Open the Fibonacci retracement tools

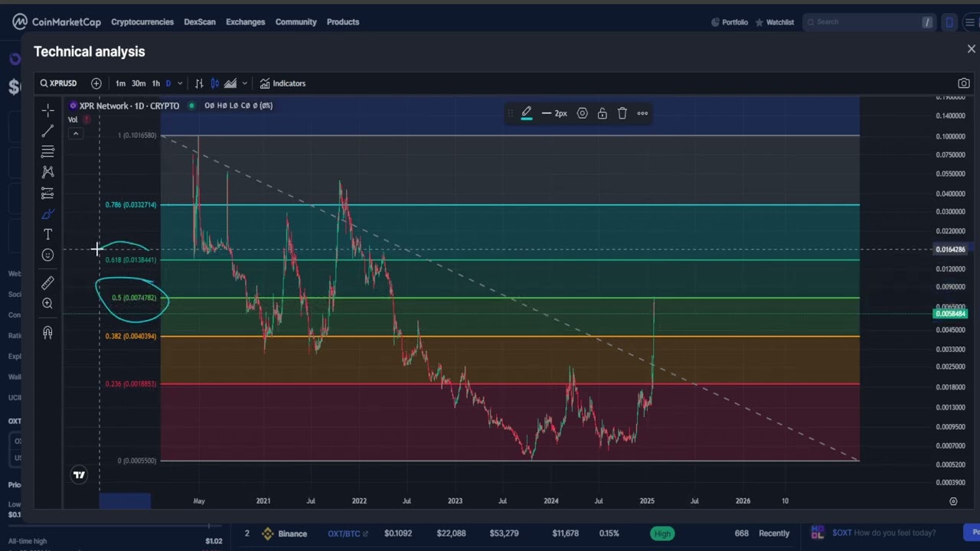pos(47,152)
